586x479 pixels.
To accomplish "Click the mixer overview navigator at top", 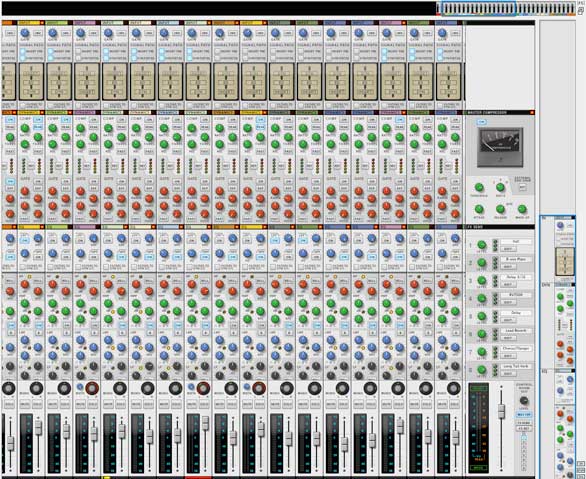I will coord(506,9).
